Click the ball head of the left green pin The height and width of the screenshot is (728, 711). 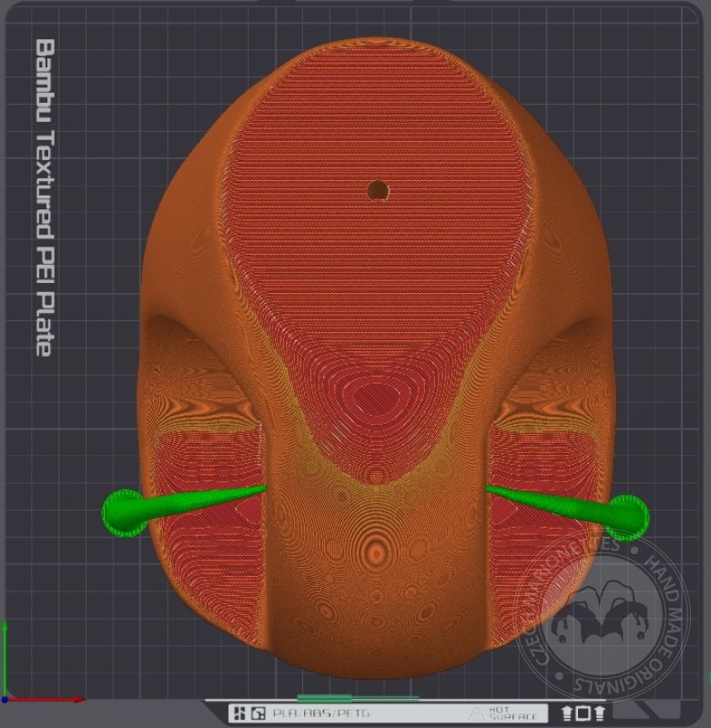click(x=123, y=511)
